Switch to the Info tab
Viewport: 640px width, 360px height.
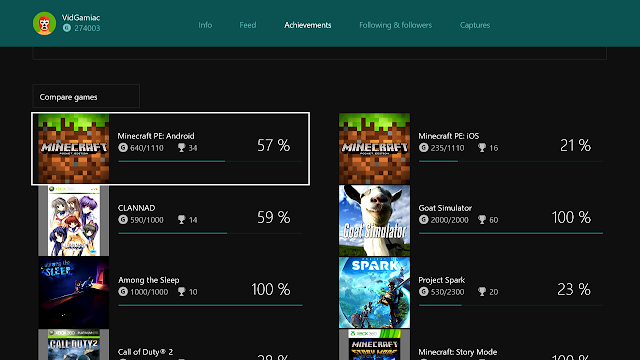205,25
